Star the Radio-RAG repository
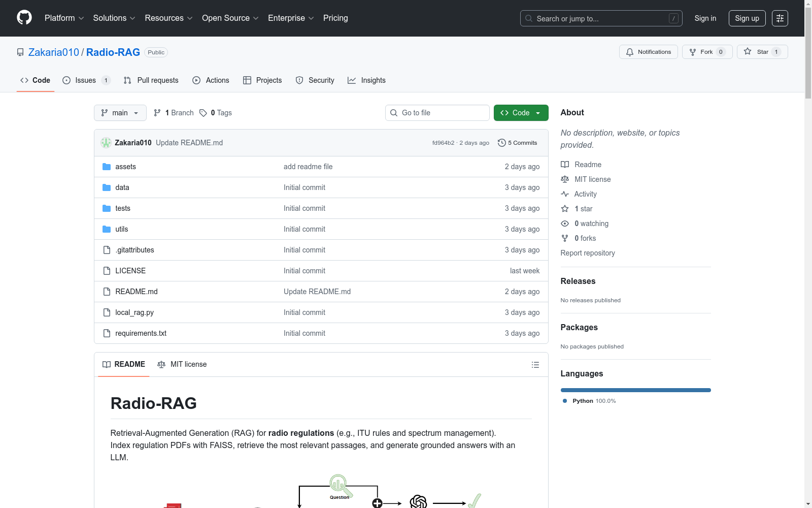812x508 pixels. click(762, 52)
